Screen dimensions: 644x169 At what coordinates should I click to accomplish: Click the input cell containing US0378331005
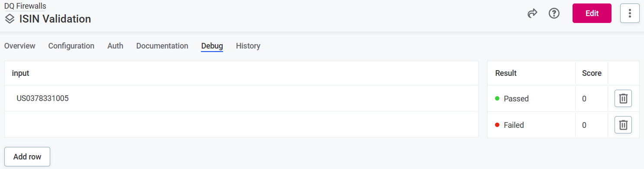[241, 98]
